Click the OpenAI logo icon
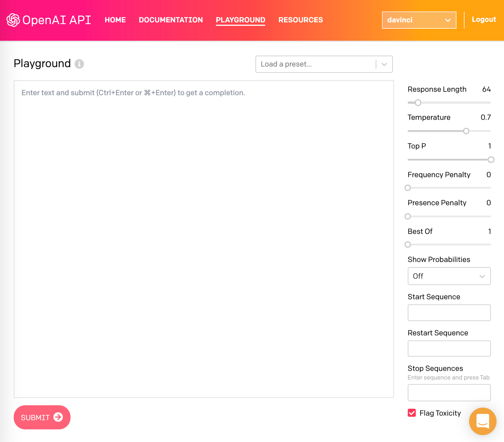504x442 pixels. pyautogui.click(x=13, y=20)
